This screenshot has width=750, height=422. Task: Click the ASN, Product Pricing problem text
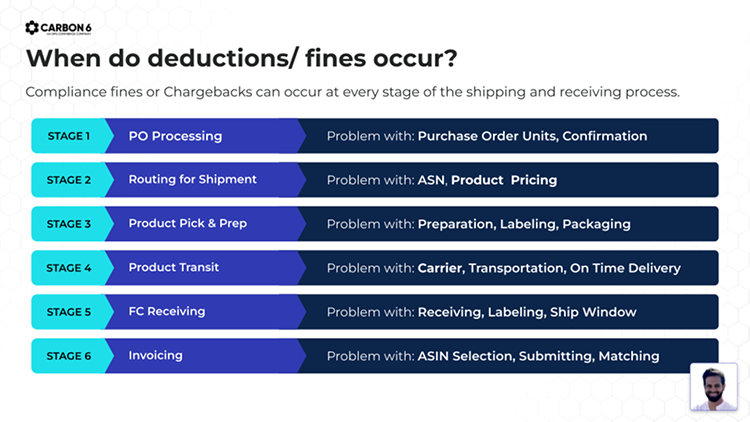[487, 180]
